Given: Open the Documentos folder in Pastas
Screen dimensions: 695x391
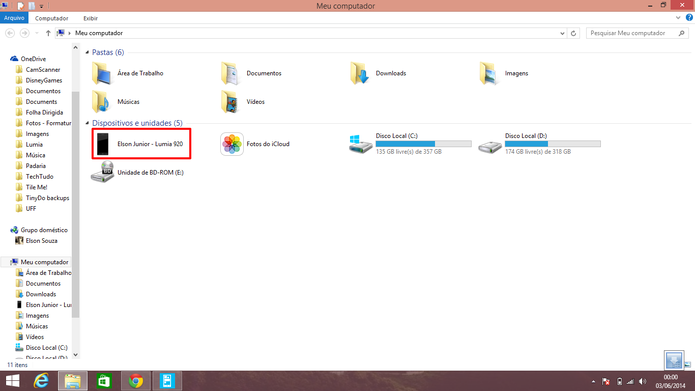Looking at the screenshot, I should pos(251,73).
